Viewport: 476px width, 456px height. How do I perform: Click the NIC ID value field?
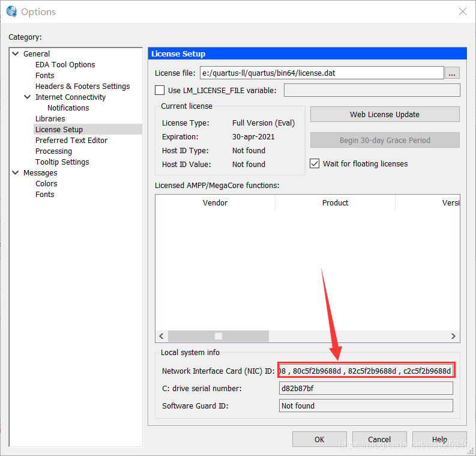[366, 371]
